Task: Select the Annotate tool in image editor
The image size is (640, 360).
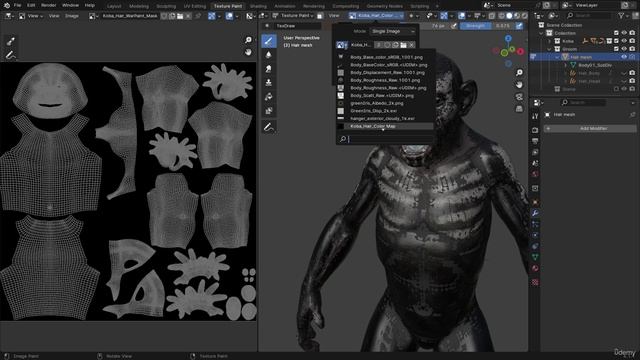Action: coord(11,55)
